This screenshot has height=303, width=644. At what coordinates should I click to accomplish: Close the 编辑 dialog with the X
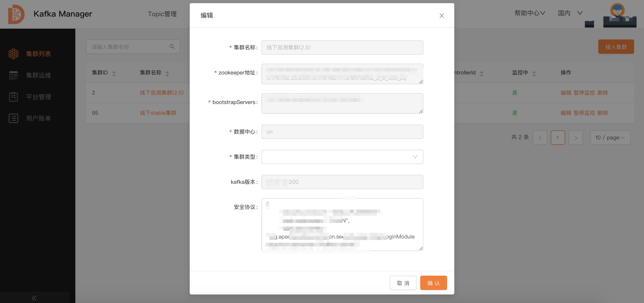442,16
